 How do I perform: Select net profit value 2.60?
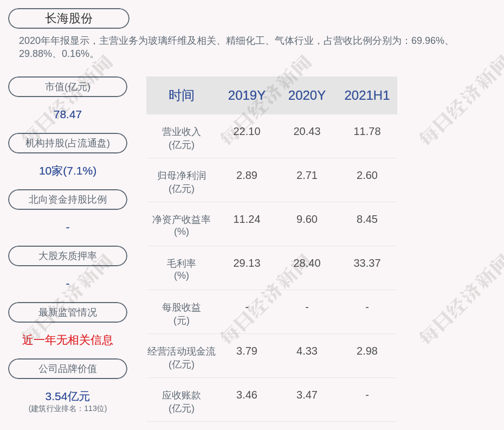pyautogui.click(x=367, y=175)
